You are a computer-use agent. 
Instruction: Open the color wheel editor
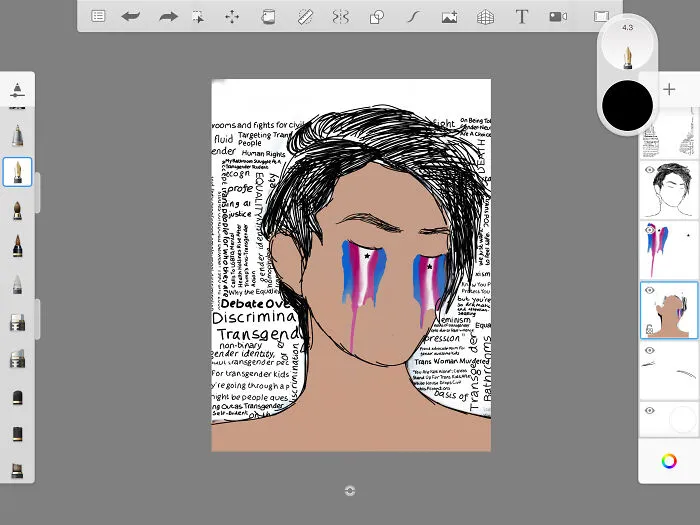pos(669,461)
